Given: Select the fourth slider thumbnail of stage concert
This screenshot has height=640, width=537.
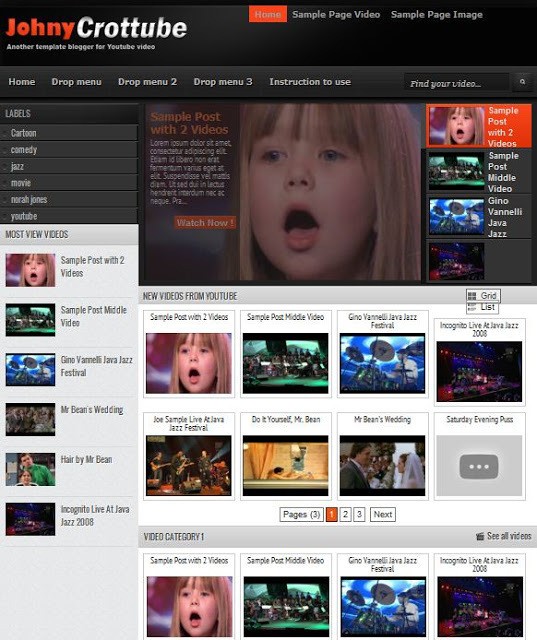Looking at the screenshot, I should click(x=456, y=261).
